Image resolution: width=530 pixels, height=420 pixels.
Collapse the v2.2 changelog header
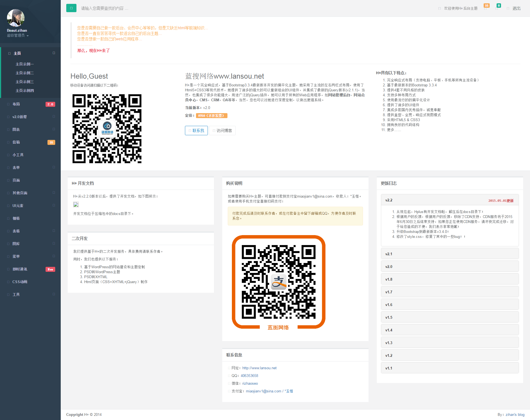pos(450,200)
